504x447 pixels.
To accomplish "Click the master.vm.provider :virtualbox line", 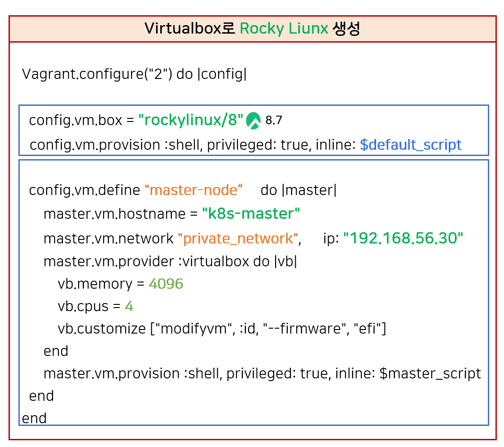I will tap(170, 261).
